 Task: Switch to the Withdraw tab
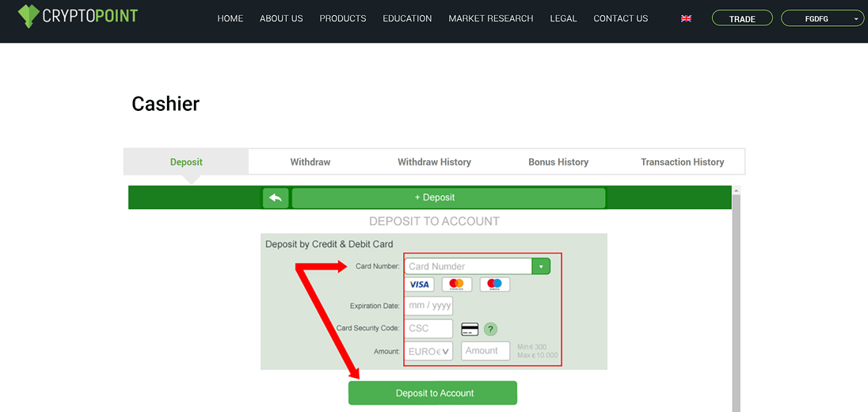click(310, 162)
